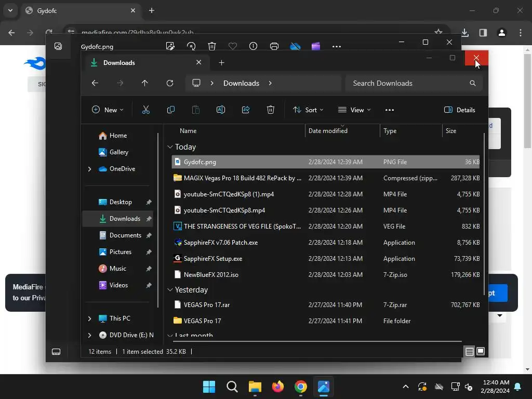Open Documents in navigation pane
The image size is (532, 399).
coord(125,235)
